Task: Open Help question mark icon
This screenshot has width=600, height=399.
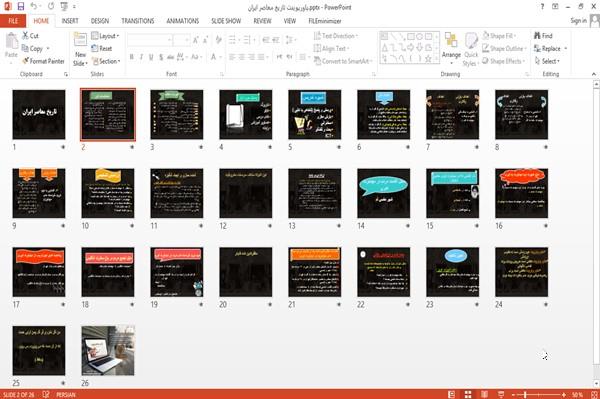Action: click(x=542, y=7)
